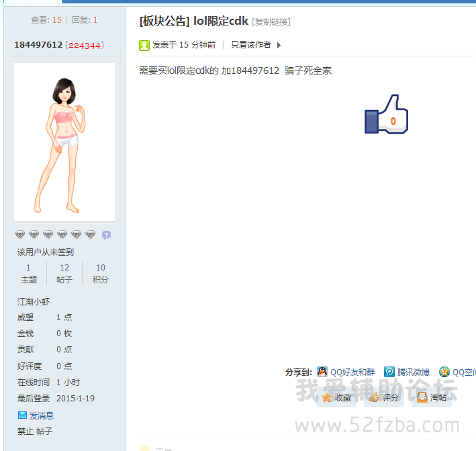Share via the QQ好友和群 penguin icon
The height and width of the screenshot is (451, 476).
click(322, 372)
